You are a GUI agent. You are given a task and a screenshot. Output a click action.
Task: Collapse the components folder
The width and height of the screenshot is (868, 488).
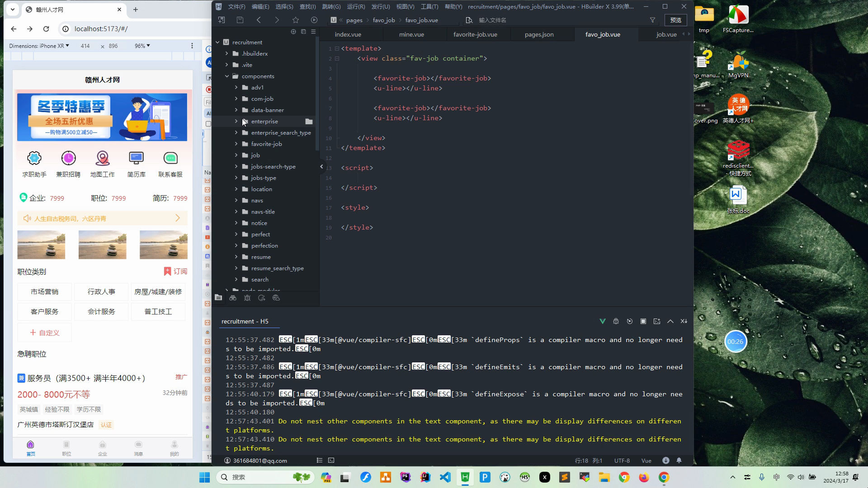click(x=227, y=76)
